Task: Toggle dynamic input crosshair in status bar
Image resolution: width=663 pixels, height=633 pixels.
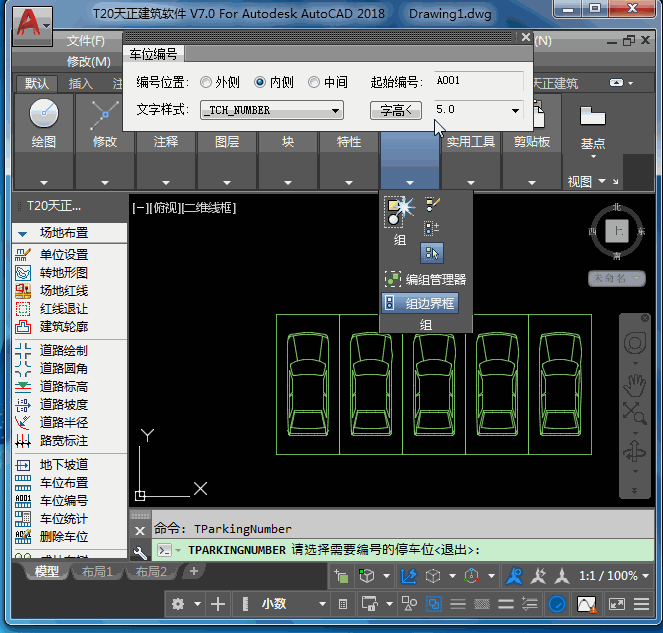Action: [x=218, y=604]
